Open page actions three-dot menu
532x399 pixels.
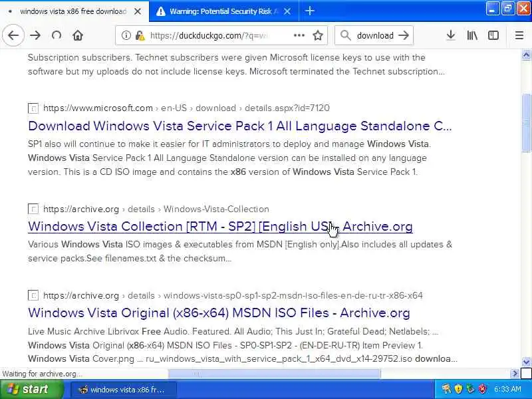pyautogui.click(x=299, y=35)
